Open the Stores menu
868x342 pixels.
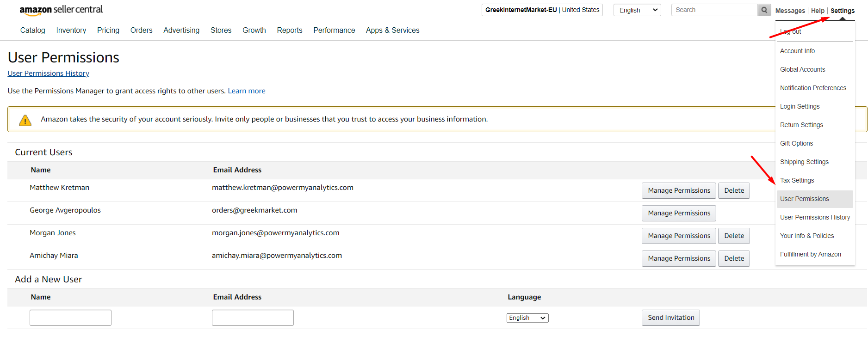point(221,30)
